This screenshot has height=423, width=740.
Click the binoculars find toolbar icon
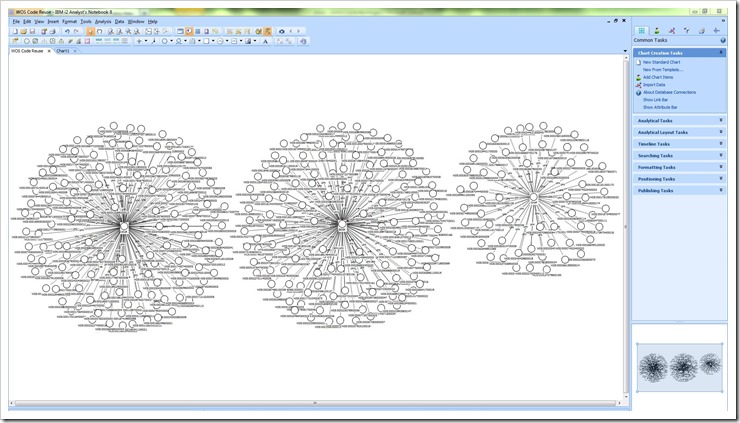tap(258, 32)
